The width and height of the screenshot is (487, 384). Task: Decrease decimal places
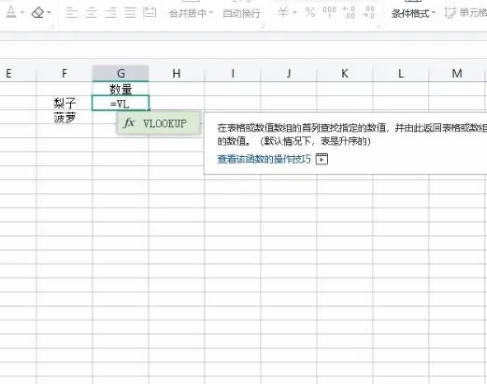(369, 12)
